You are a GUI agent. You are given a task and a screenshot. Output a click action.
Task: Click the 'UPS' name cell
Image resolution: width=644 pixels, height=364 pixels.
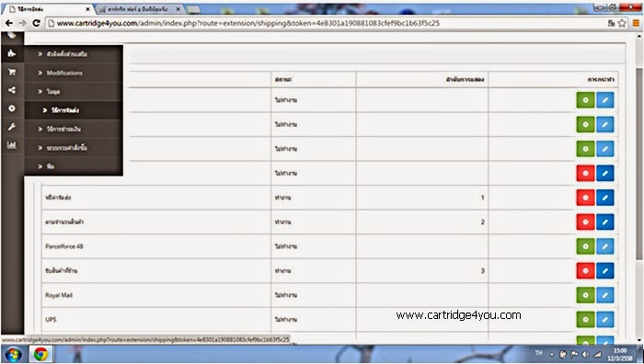coord(156,319)
